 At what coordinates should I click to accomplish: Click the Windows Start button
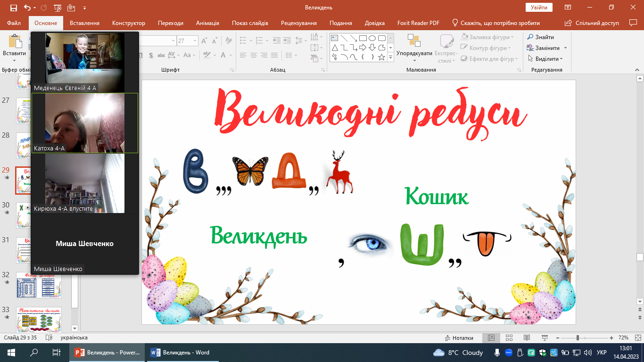coord(11,353)
